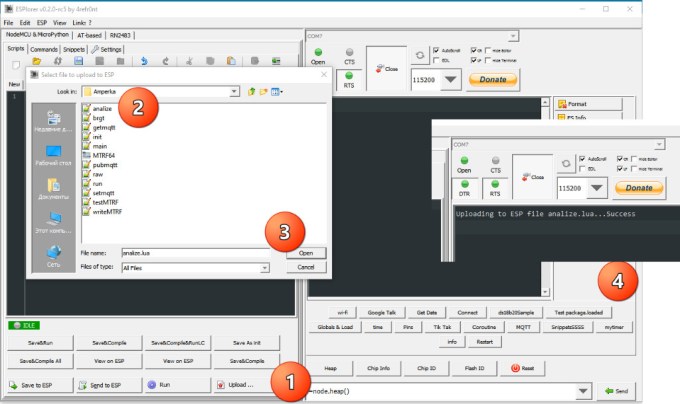
Task: Enable EOL checkbox in the lower inset panel
Action: pyautogui.click(x=583, y=169)
